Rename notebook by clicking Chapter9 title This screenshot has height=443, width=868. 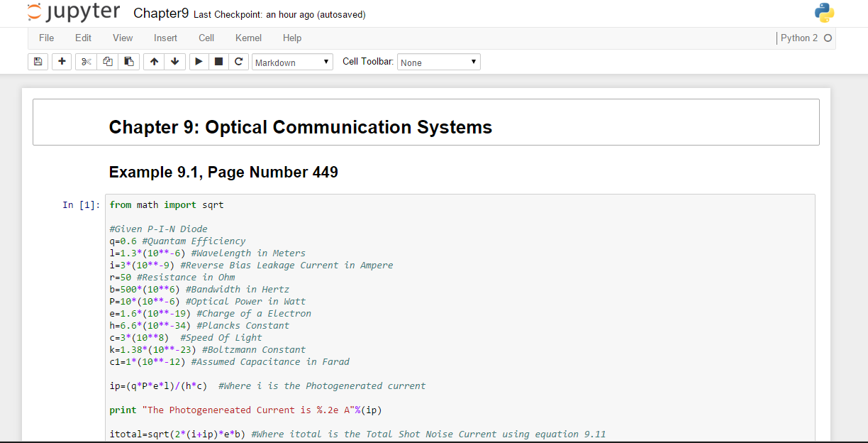161,13
